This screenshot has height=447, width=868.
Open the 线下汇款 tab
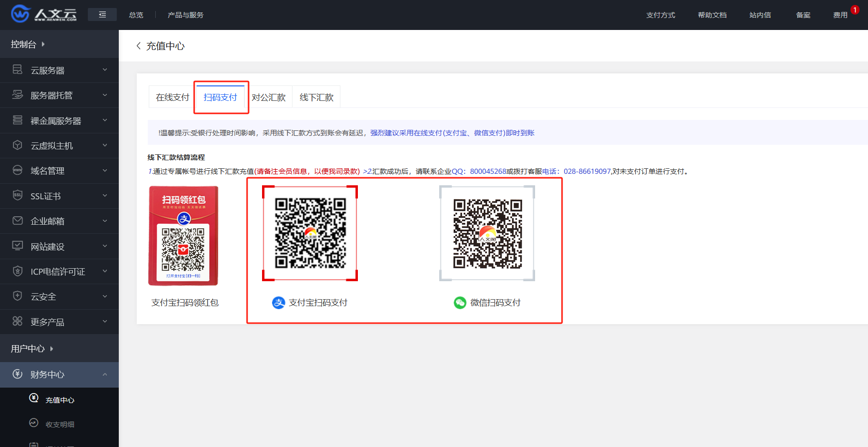point(316,97)
